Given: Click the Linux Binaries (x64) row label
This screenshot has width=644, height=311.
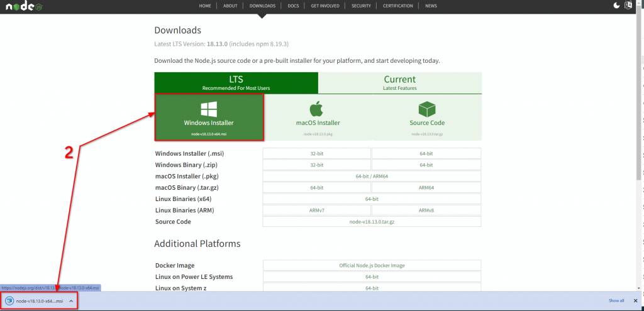Looking at the screenshot, I should [x=183, y=199].
